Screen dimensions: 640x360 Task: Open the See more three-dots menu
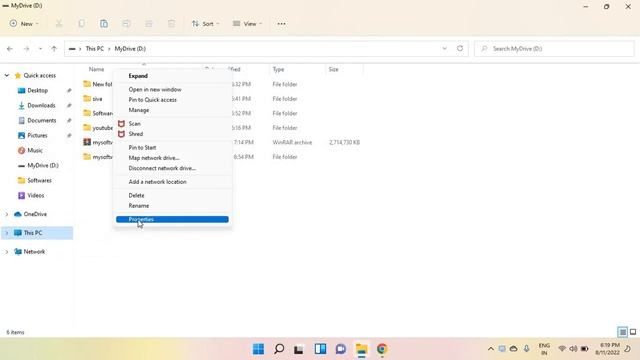[x=281, y=24]
